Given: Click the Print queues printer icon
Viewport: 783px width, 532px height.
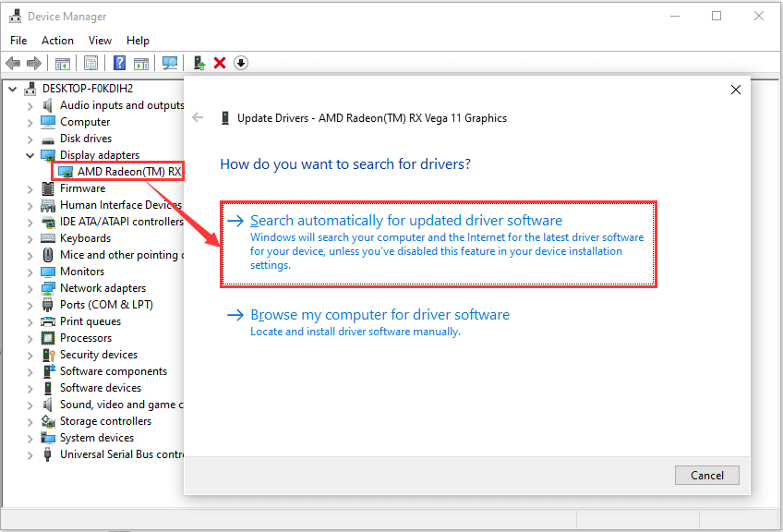Looking at the screenshot, I should (48, 321).
